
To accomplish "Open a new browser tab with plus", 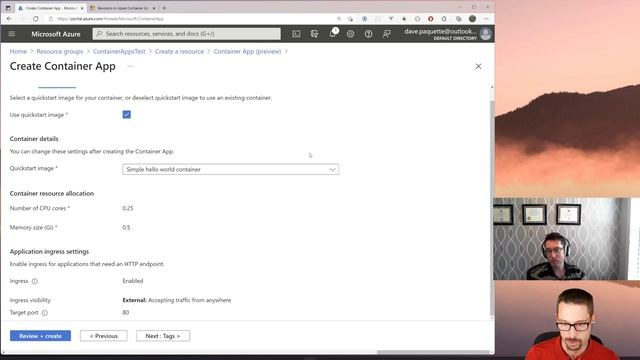I will click(x=164, y=8).
